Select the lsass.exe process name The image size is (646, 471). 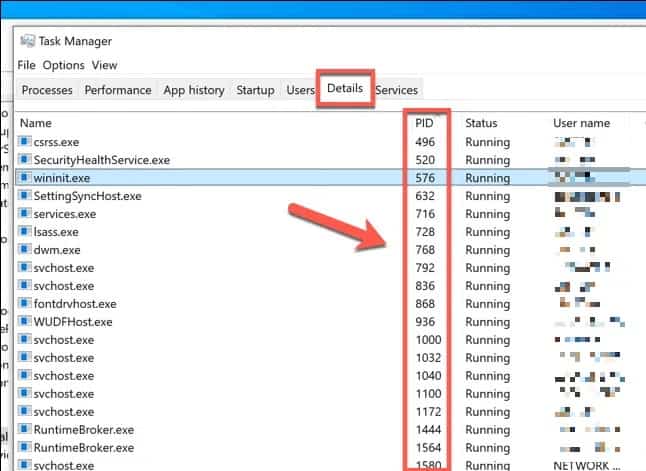coord(56,232)
